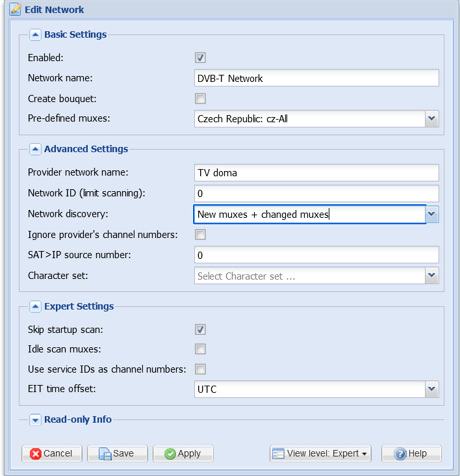The width and height of the screenshot is (460, 476).
Task: Click the Pre-defined muxes label
Action: tap(69, 118)
